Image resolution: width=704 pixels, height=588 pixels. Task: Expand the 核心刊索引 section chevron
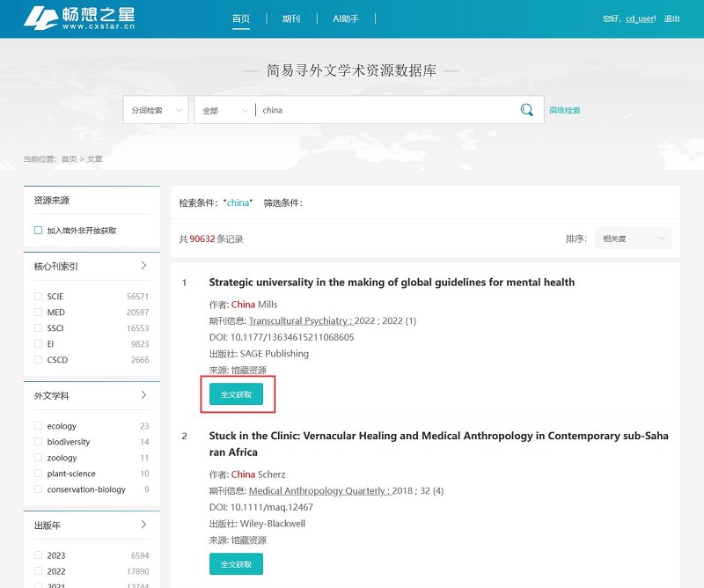pyautogui.click(x=143, y=266)
